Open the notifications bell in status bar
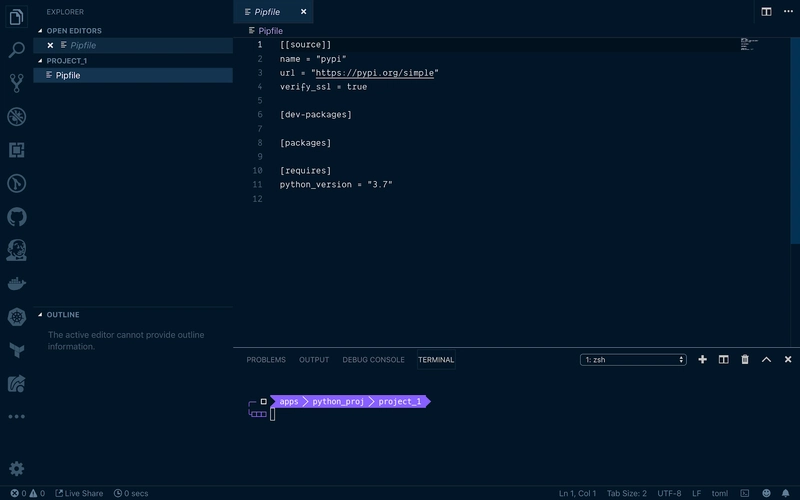This screenshot has height=500, width=800. (x=787, y=493)
